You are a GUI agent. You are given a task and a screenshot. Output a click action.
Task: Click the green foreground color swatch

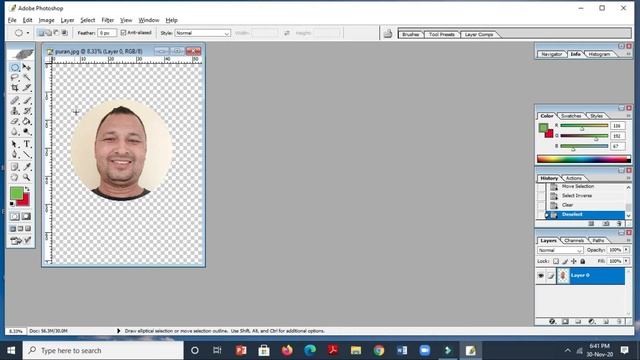point(16,193)
